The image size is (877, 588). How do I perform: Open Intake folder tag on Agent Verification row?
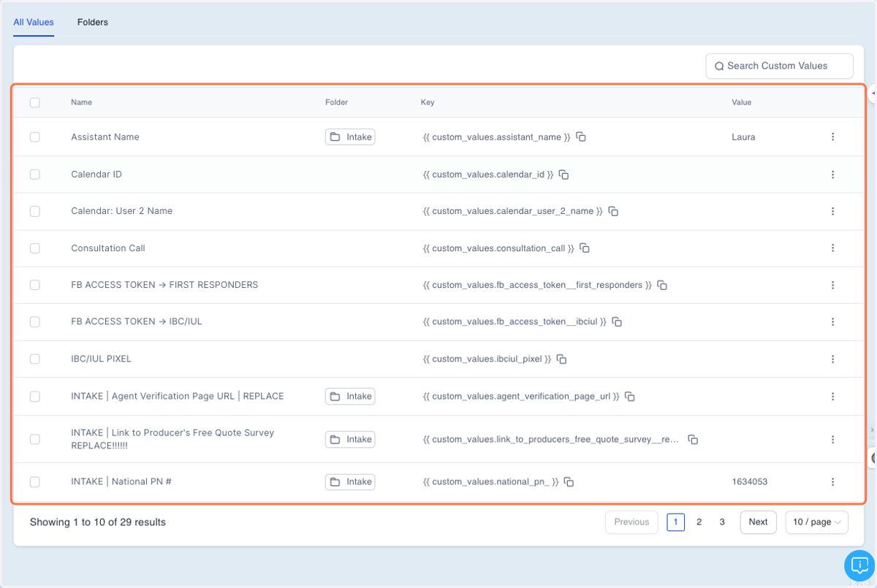(350, 397)
